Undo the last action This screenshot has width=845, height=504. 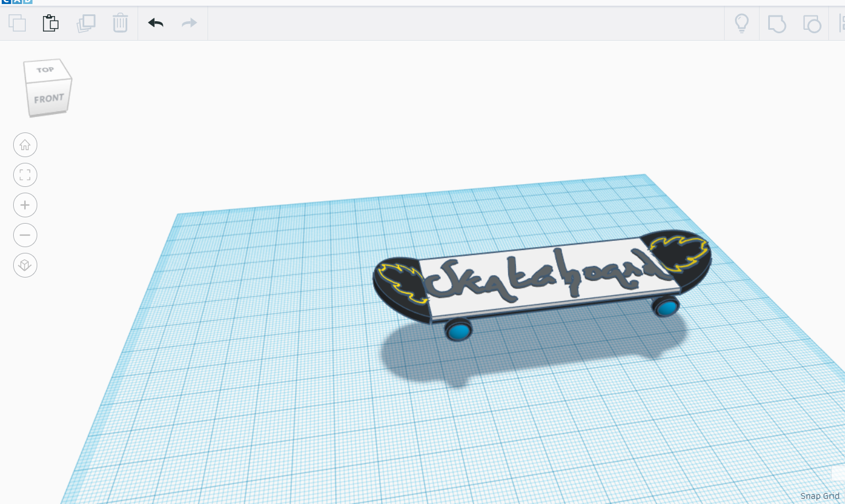[x=155, y=24]
